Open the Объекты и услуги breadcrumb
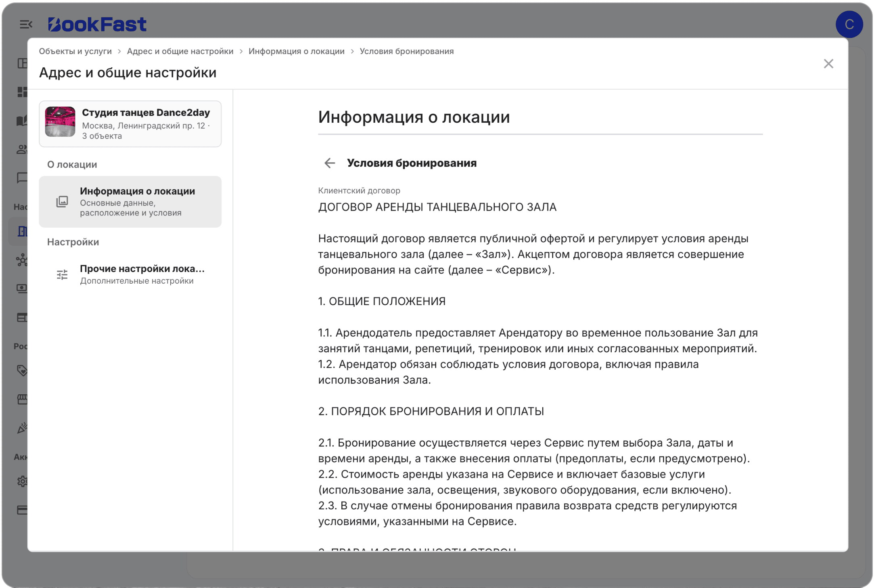Viewport: 874px width, 588px height. (75, 51)
